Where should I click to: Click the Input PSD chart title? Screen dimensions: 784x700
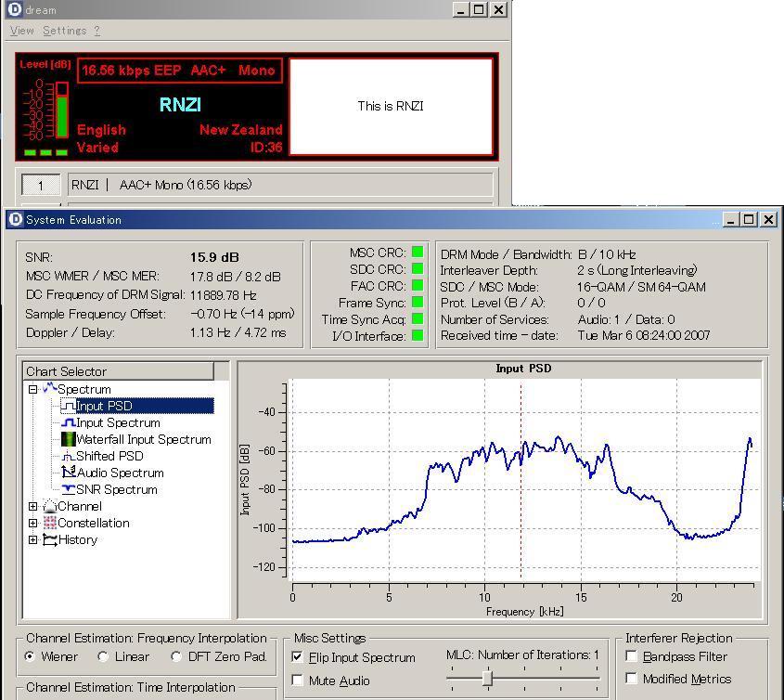[x=523, y=369]
